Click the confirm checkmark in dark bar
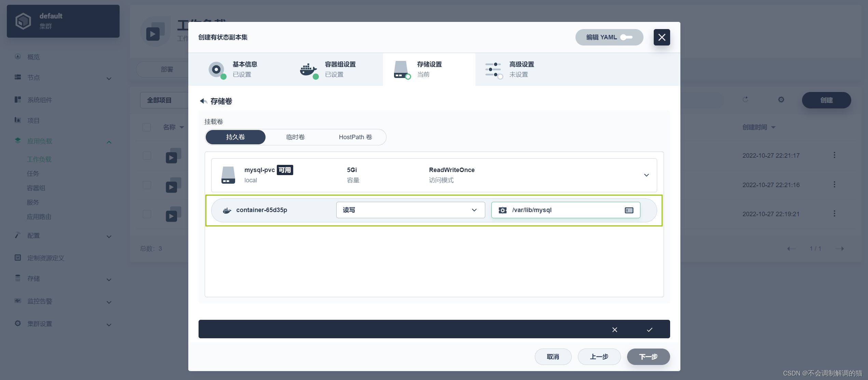Viewport: 868px width, 380px height. [649, 330]
